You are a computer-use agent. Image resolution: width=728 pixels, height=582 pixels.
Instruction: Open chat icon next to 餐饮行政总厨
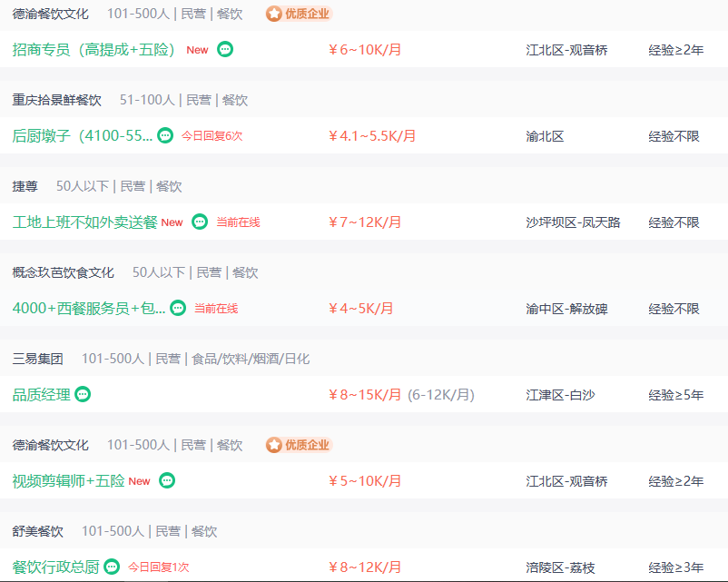[x=112, y=567]
